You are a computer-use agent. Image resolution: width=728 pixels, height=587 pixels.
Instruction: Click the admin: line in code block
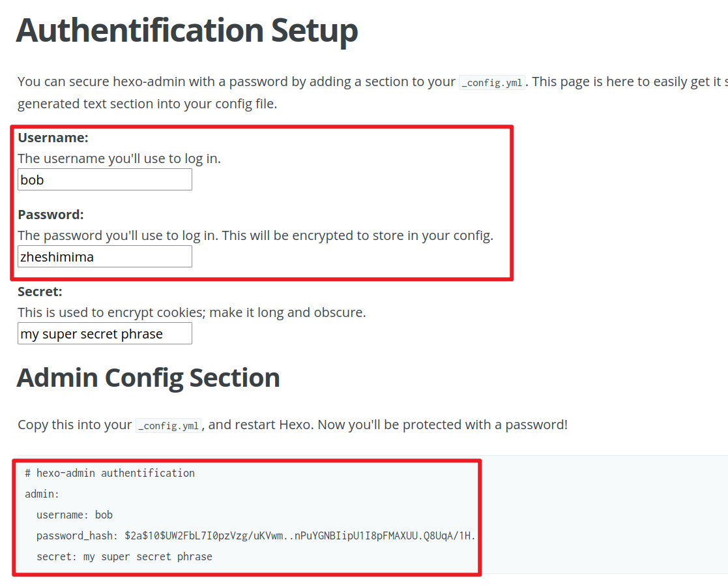[42, 494]
